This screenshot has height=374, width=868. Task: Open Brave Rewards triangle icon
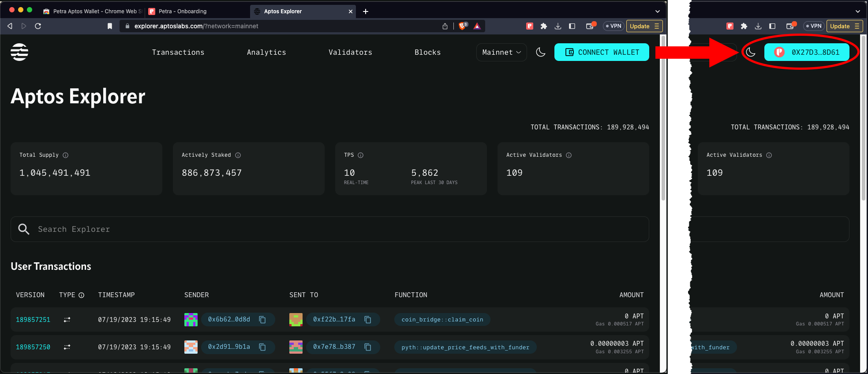pos(477,26)
